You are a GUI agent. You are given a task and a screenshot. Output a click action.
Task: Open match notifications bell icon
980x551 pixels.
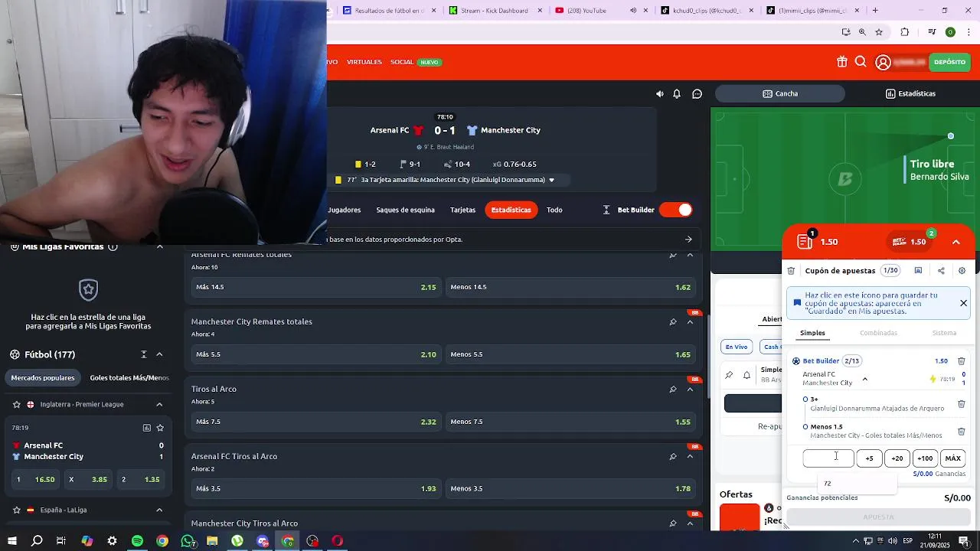point(677,94)
